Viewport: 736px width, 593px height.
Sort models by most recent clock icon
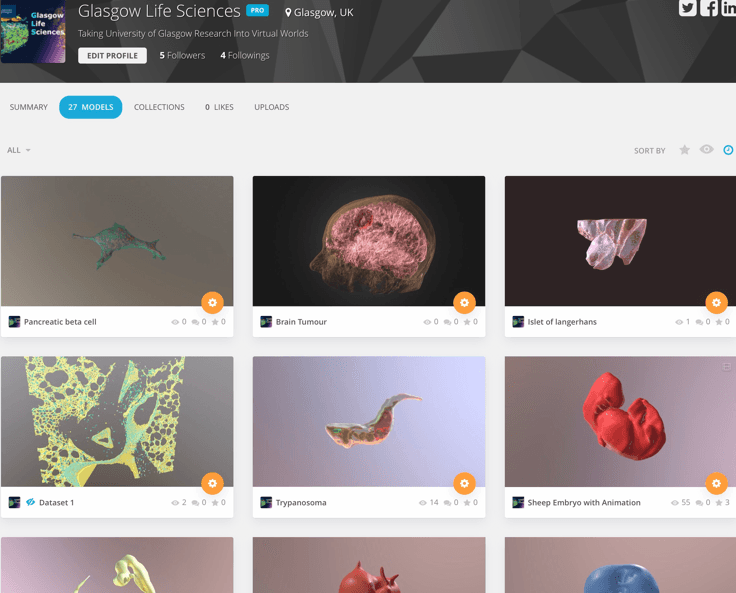(728, 150)
